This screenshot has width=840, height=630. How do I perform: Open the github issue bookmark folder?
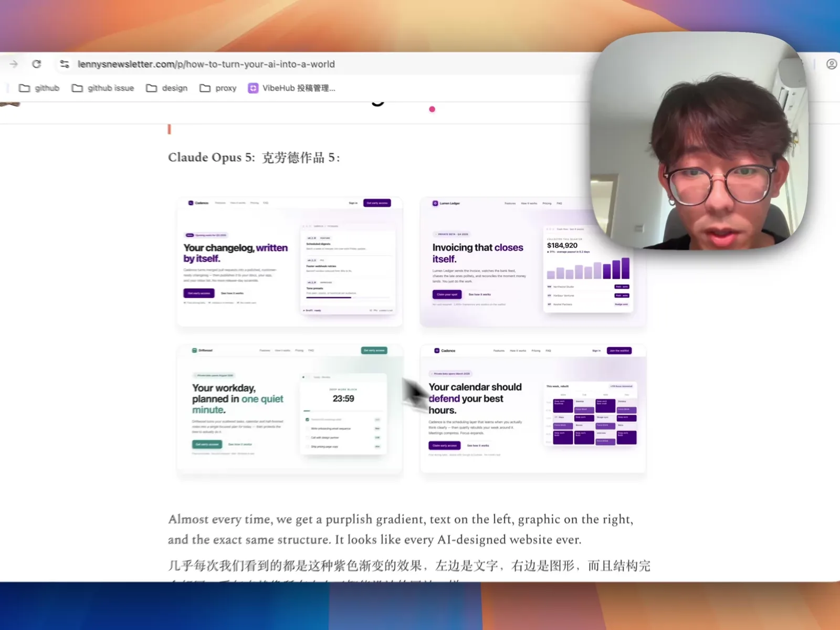[x=103, y=88]
